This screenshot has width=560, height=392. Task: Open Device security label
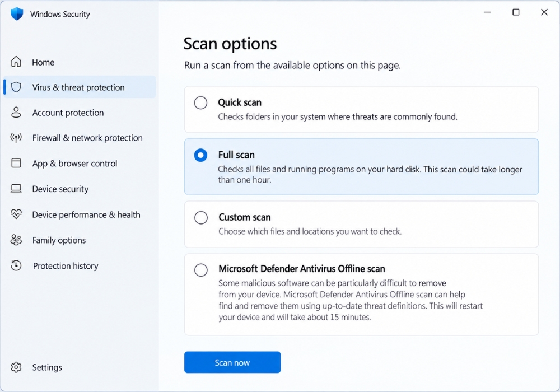tap(60, 189)
